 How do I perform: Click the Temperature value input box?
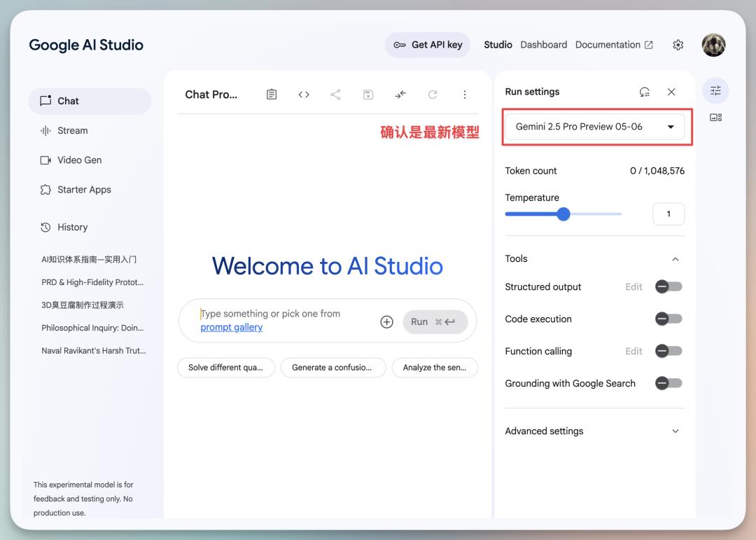pyautogui.click(x=668, y=214)
